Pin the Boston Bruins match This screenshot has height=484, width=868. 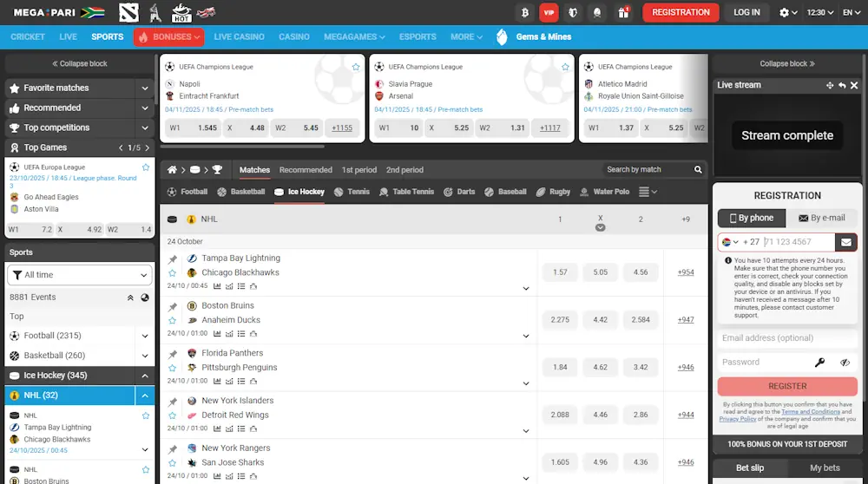pyautogui.click(x=173, y=306)
